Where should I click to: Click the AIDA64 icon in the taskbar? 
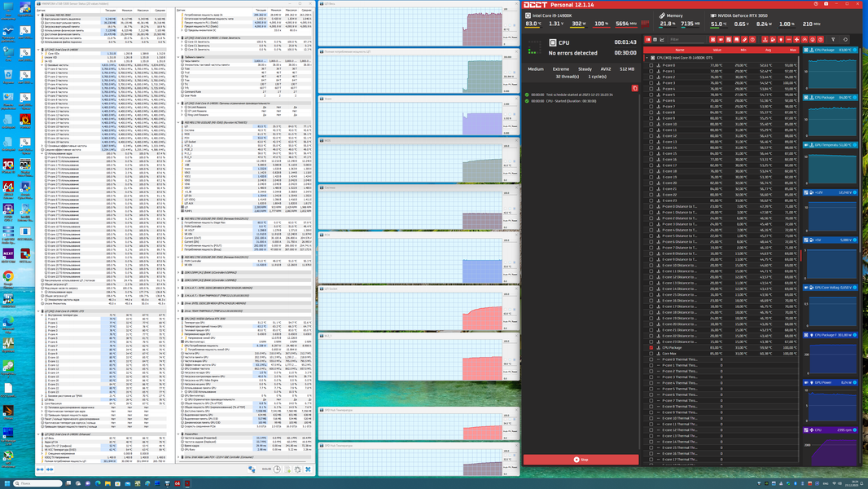178,483
